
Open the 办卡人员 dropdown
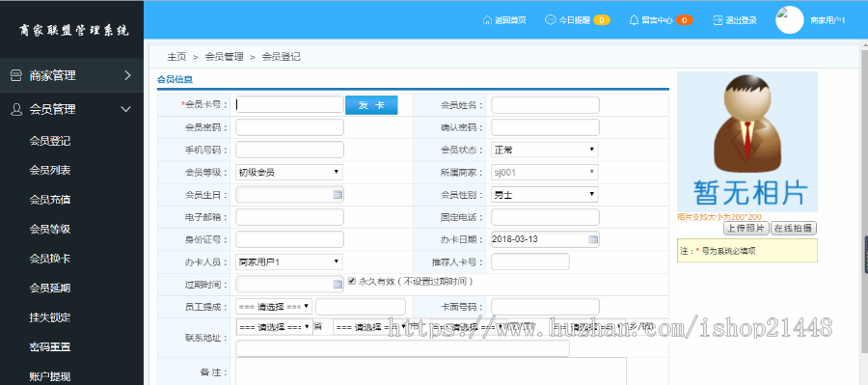289,261
